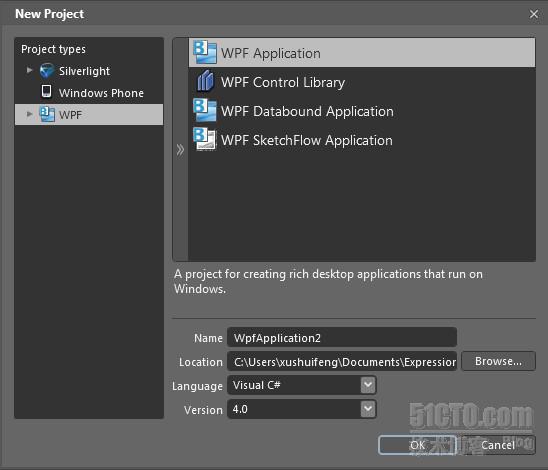
Task: Click the WPF project type icon
Action: point(47,114)
